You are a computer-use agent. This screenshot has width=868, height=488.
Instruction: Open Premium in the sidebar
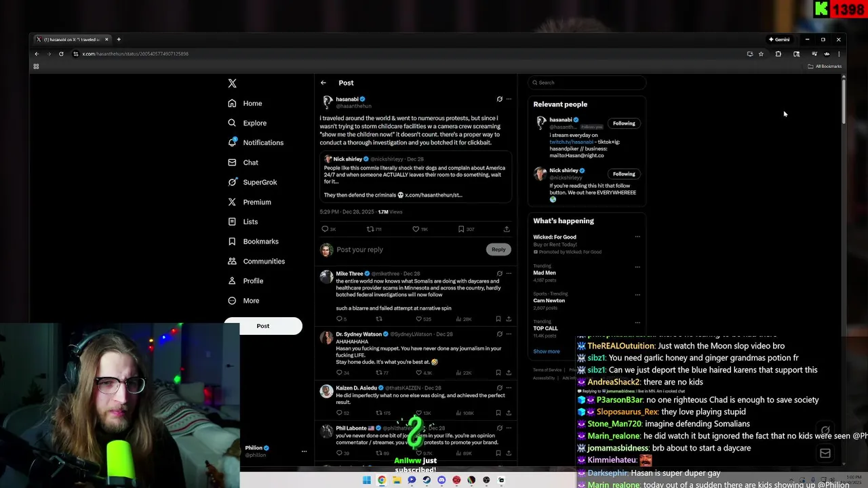tap(249, 202)
